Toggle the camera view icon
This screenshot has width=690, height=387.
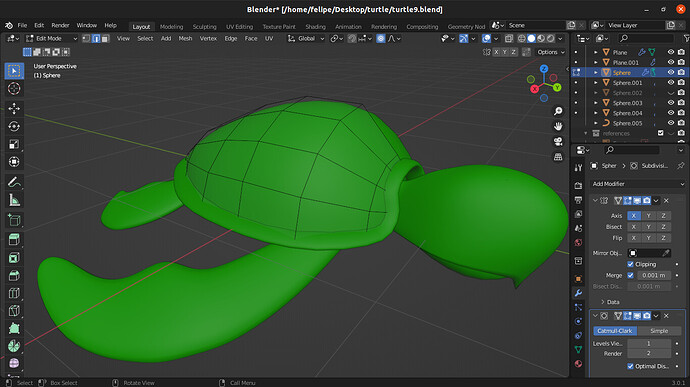pyautogui.click(x=558, y=141)
